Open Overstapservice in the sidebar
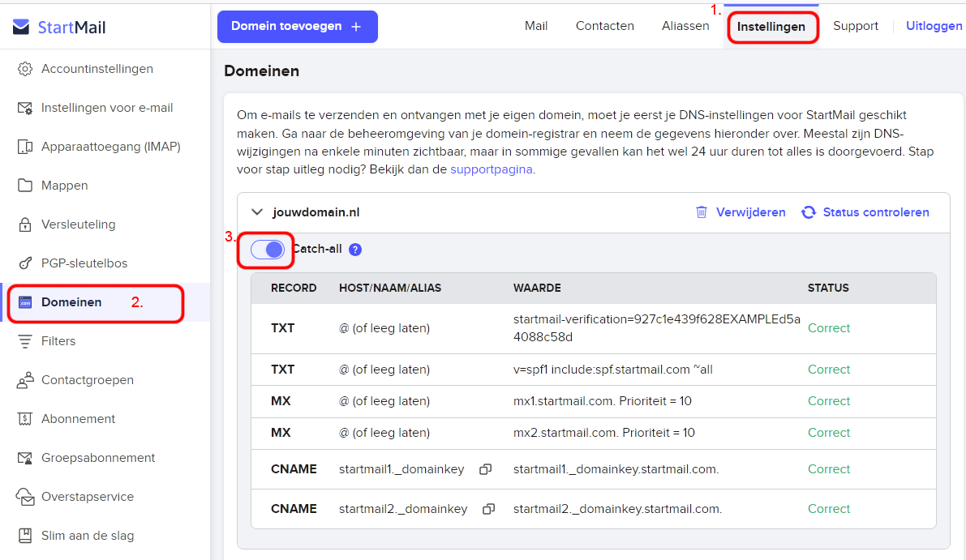The height and width of the screenshot is (560, 966). coord(88,497)
